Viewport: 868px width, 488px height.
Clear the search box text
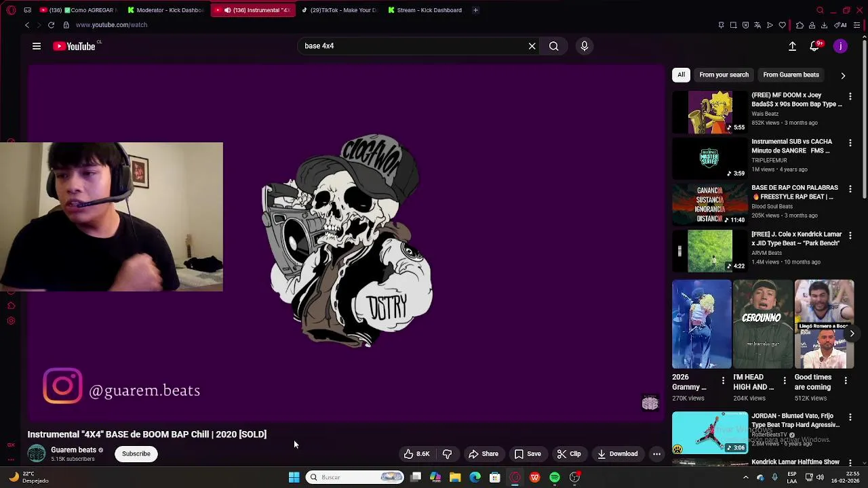coord(532,46)
